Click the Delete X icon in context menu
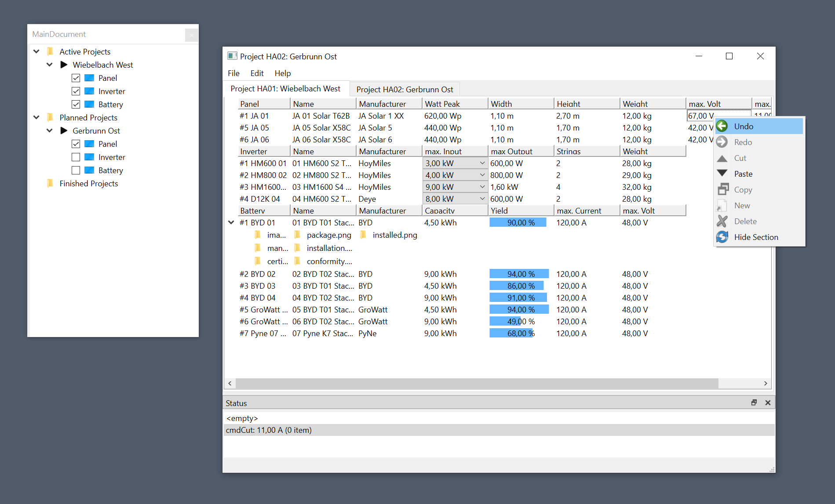This screenshot has width=835, height=504. 722,221
